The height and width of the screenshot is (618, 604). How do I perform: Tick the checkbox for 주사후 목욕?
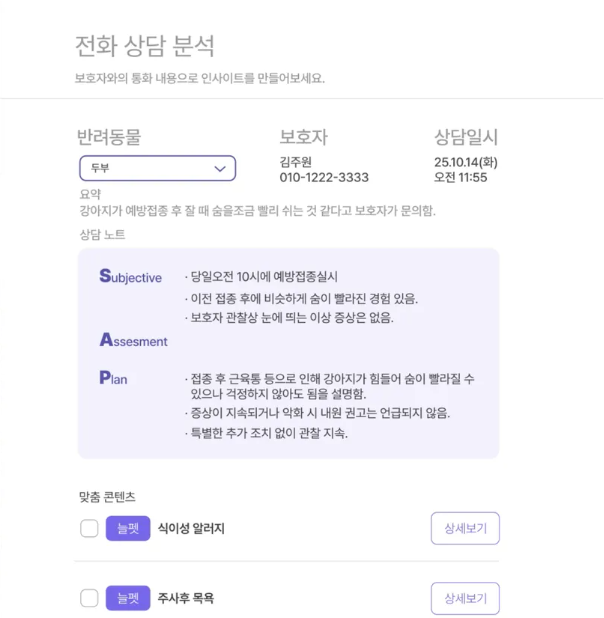(x=89, y=599)
